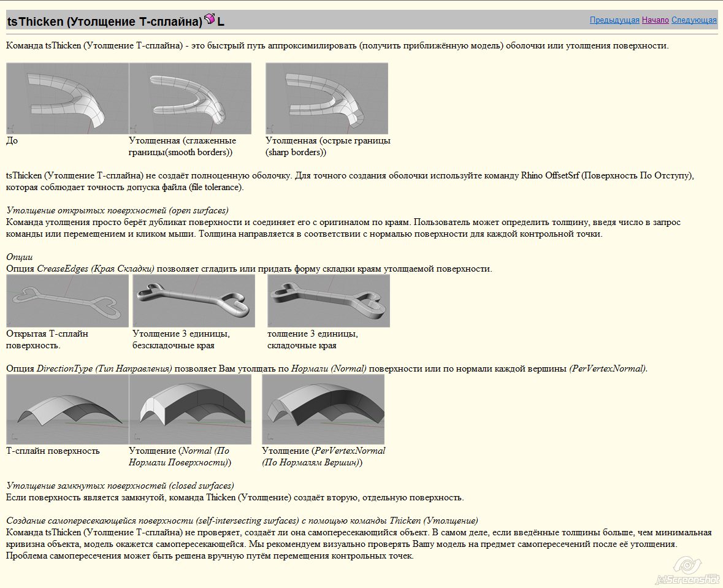Viewport: 723px width, 588px height.
Task: Click the 'DirectionType (Тип Направления)' option text
Action: click(x=104, y=368)
